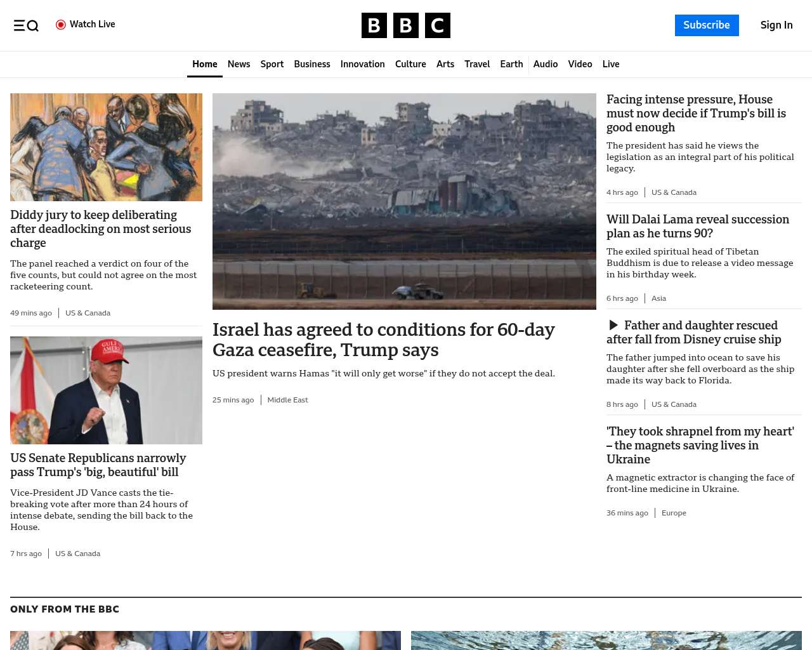
Task: Open the News tab
Action: tap(239, 64)
